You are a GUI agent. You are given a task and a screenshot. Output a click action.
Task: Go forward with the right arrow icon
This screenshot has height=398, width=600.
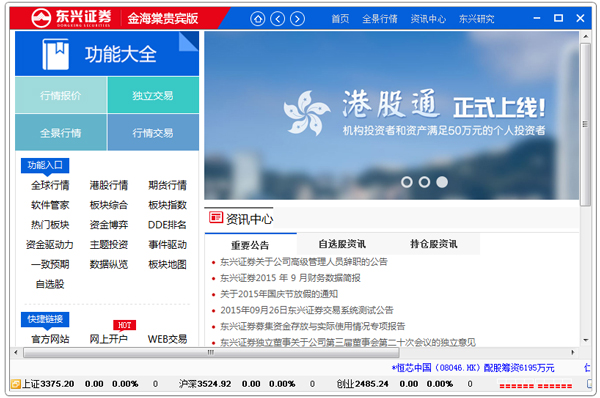[297, 18]
